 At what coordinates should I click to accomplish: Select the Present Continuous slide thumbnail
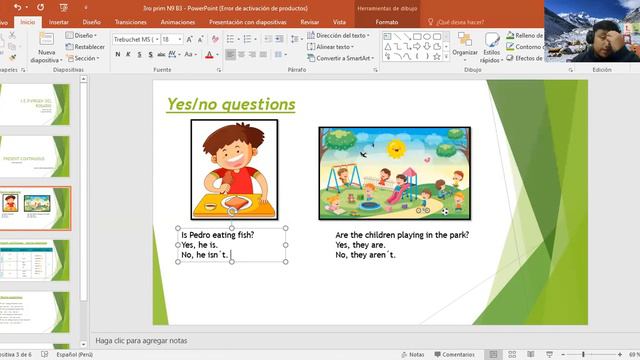(x=35, y=156)
